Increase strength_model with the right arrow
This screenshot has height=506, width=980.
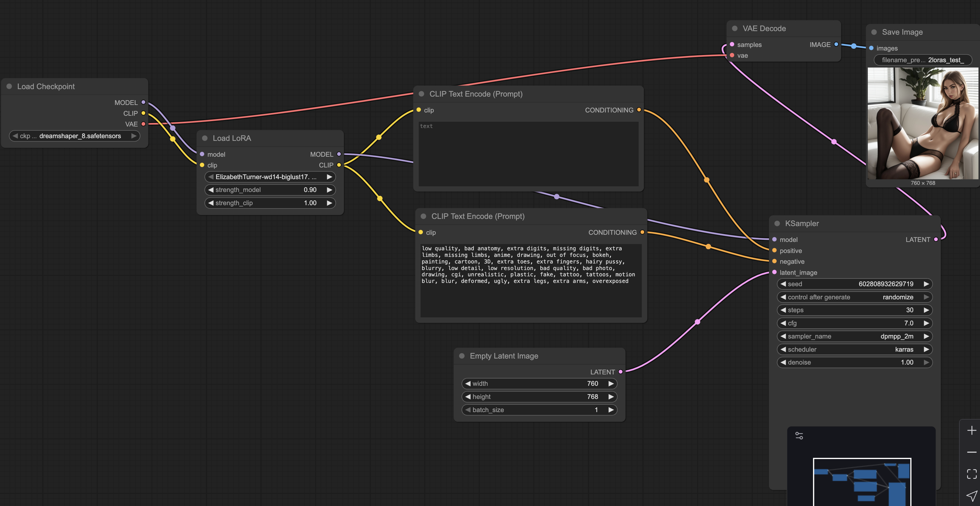(329, 190)
